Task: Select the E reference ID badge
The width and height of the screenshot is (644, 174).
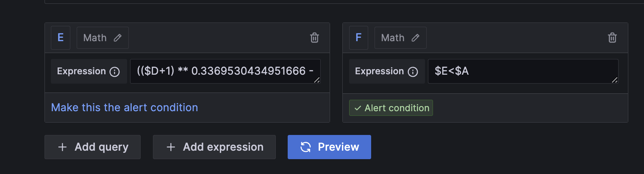Action: tap(61, 37)
